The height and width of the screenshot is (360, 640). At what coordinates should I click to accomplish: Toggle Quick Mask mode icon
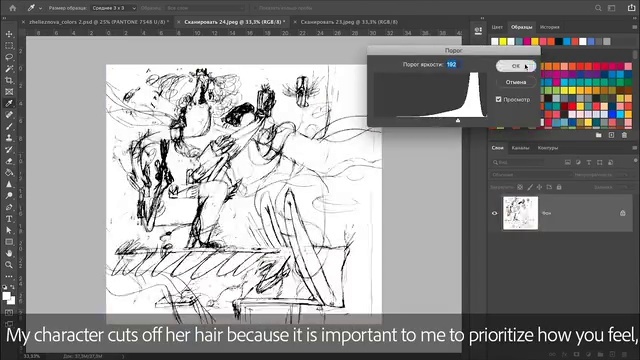click(9, 313)
